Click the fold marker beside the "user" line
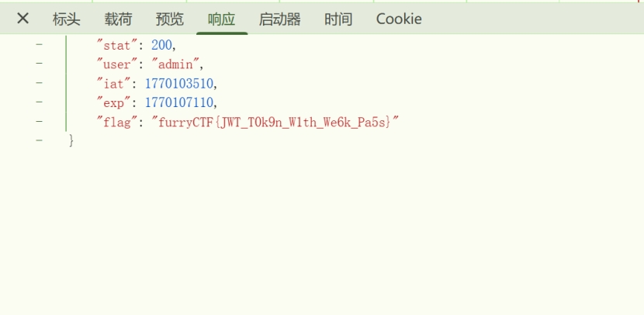Viewport: 644px width, 315px height. pyautogui.click(x=39, y=64)
